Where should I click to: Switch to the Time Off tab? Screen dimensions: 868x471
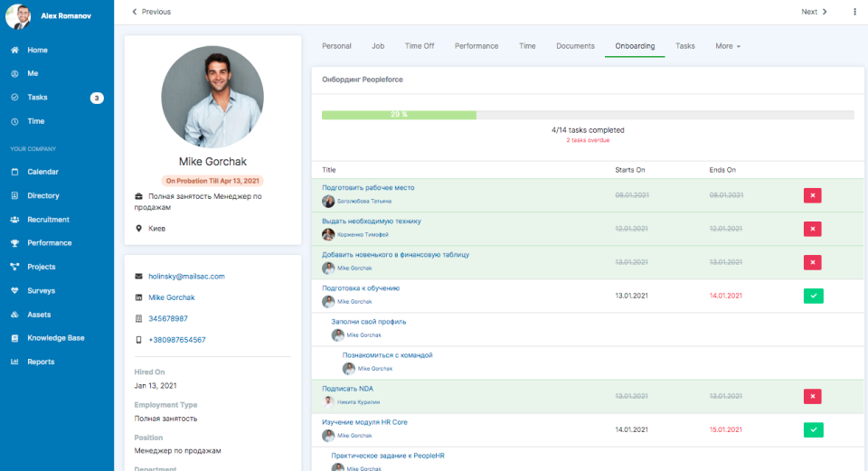click(420, 46)
